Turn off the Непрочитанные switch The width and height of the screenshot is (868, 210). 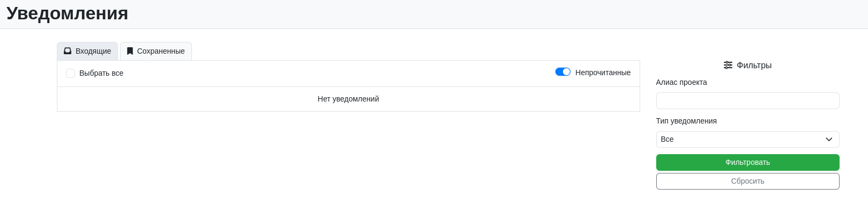[563, 72]
